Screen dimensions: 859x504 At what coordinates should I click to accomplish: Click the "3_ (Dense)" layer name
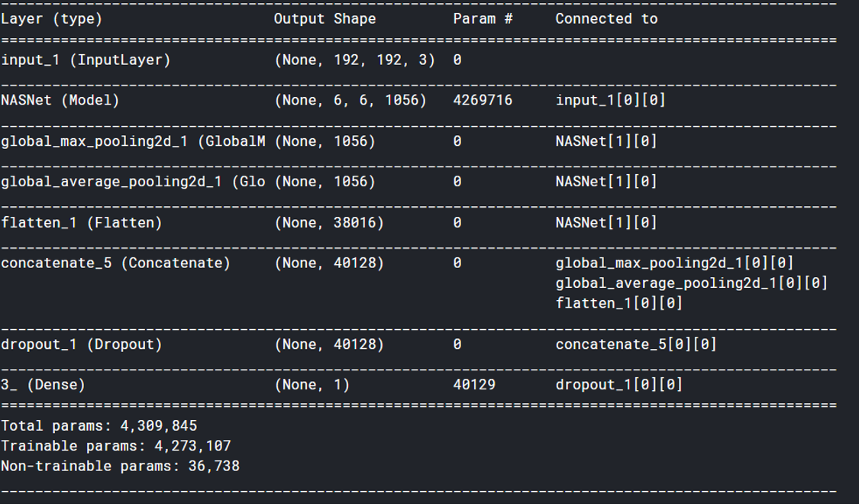[x=43, y=385]
